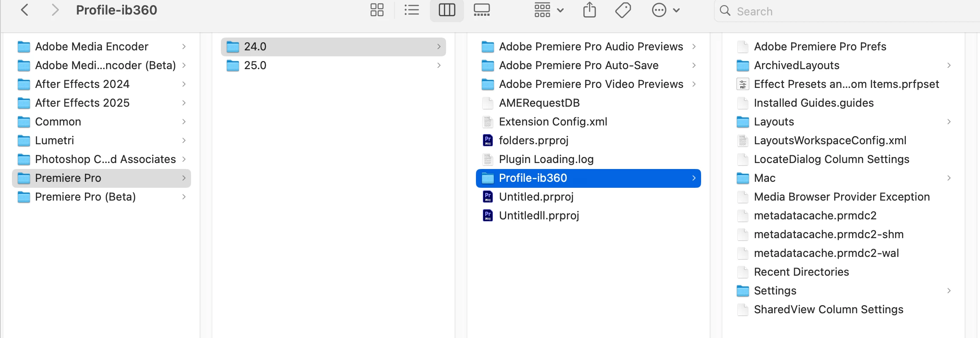980x338 pixels.
Task: Open the After Effects 2025 folder
Action: click(x=101, y=103)
